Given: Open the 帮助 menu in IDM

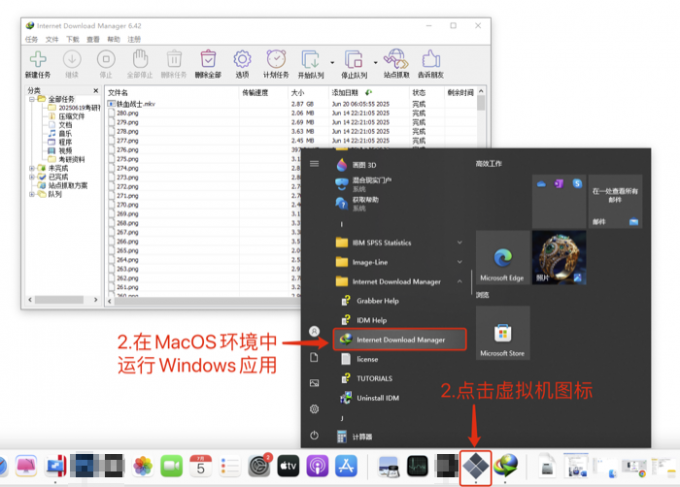Looking at the screenshot, I should point(114,39).
